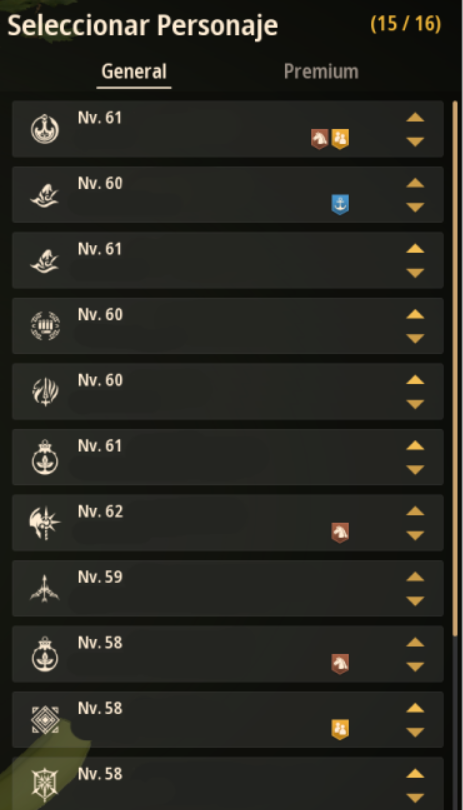This screenshot has height=810, width=463.
Task: Click the star shield class icon on the bottom row
Action: pyautogui.click(x=45, y=785)
